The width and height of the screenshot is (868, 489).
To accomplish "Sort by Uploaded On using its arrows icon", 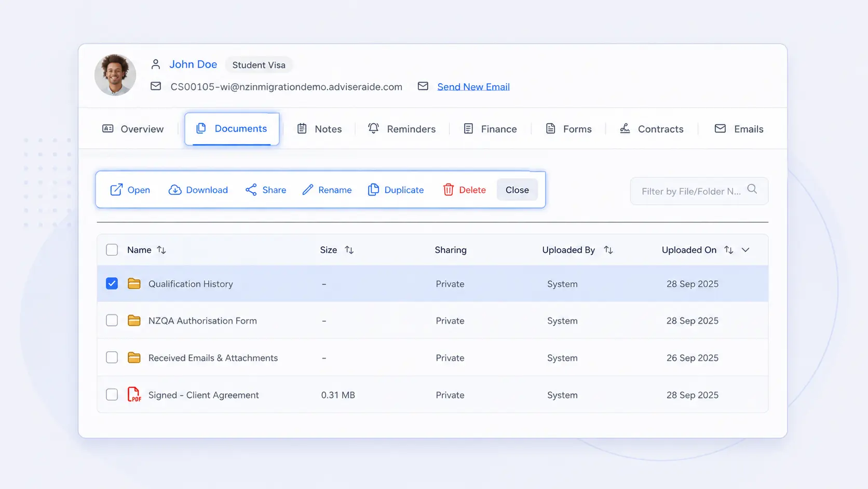I will coord(729,250).
